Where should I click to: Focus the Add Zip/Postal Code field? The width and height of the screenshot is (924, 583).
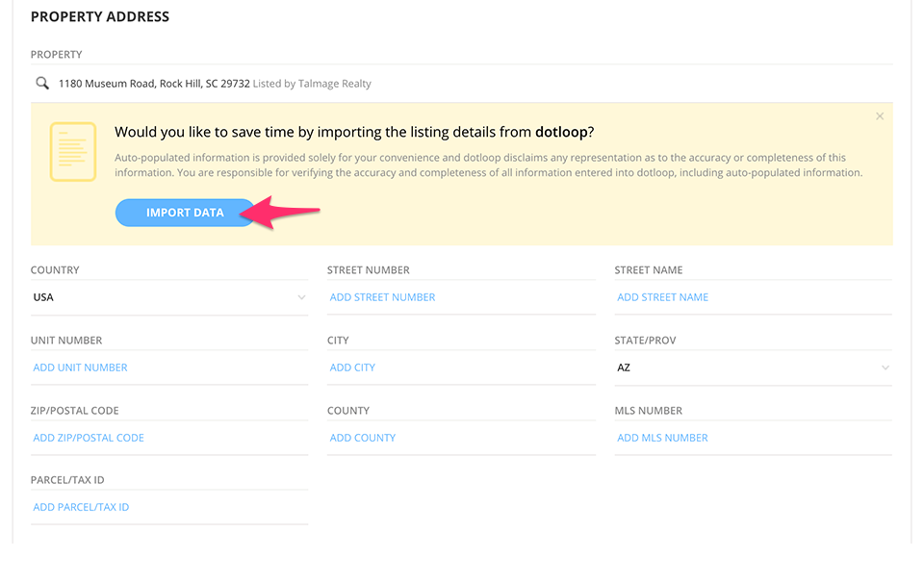tap(89, 438)
